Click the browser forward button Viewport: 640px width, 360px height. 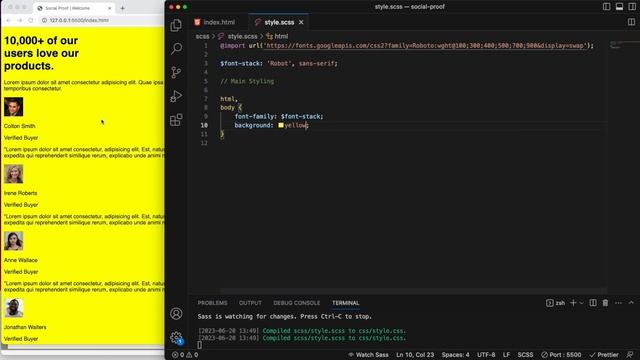(20, 20)
